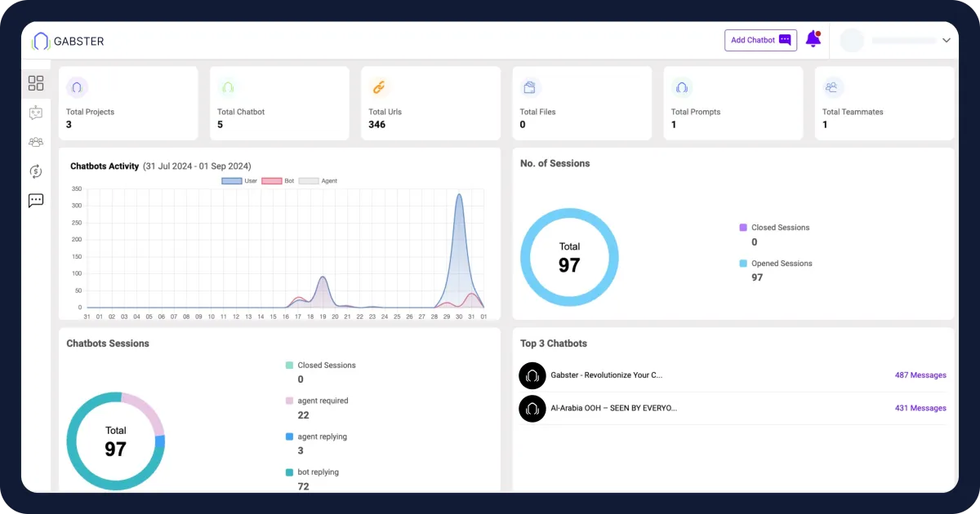
Task: Toggle the Bot dataset in chart legend
Action: point(278,181)
